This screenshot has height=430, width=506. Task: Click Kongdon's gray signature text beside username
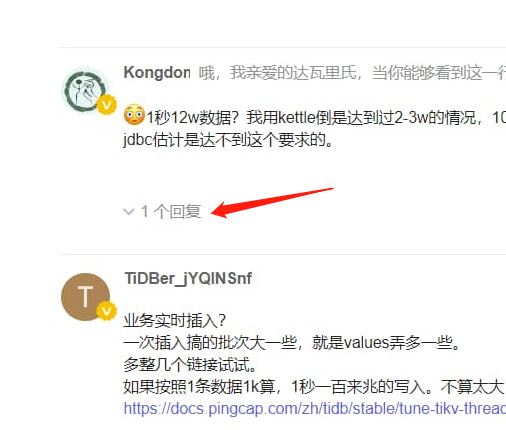(x=352, y=73)
